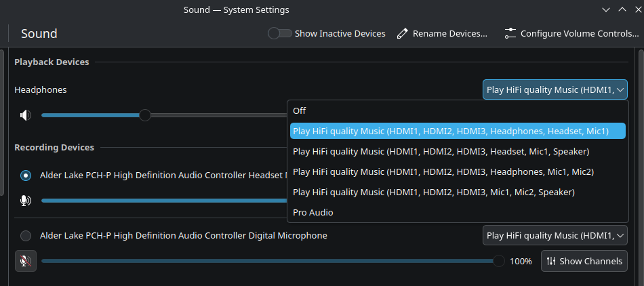Select the Digital Microphone radio button
The image size is (644, 286).
coord(26,236)
